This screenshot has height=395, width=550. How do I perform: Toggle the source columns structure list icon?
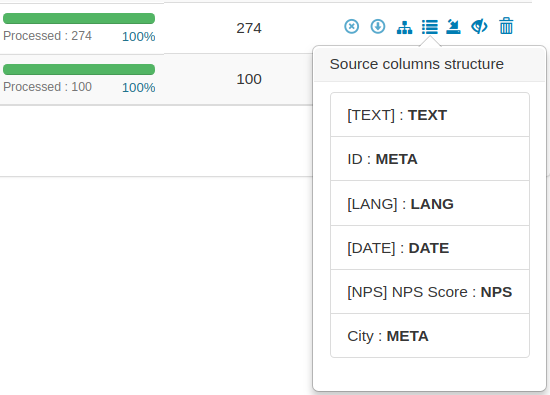coord(430,27)
